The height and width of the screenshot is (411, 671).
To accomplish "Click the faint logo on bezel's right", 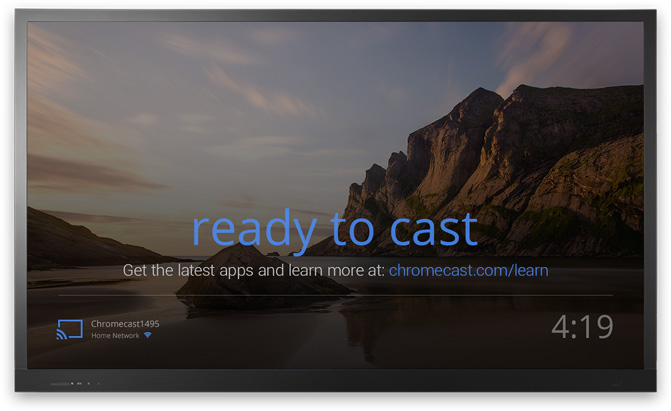I will coord(617,384).
